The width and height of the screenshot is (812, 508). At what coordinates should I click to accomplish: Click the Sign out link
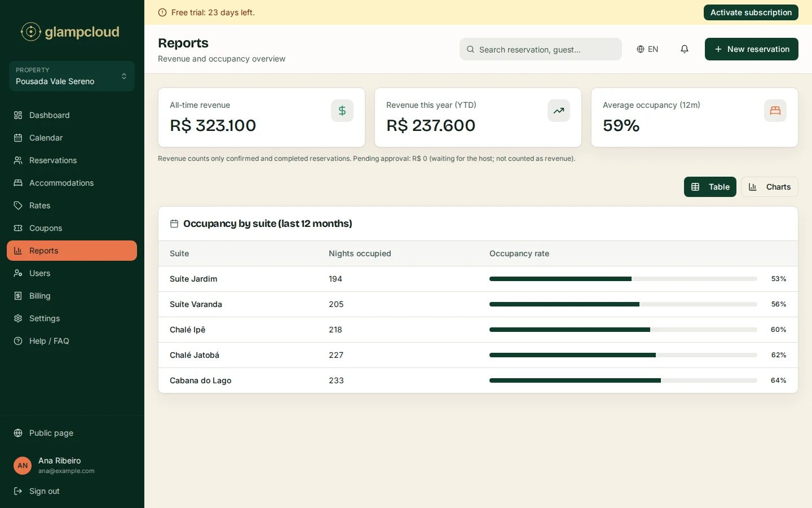coord(72,491)
